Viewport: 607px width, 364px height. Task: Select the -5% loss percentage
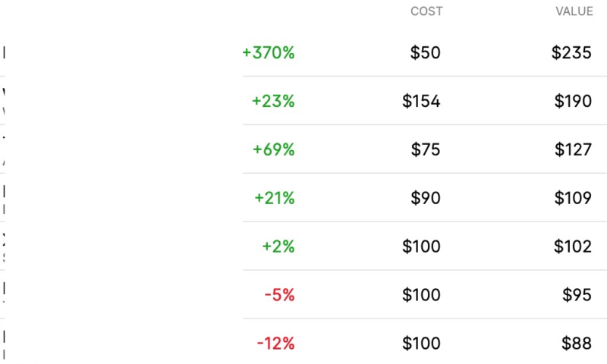[279, 295]
